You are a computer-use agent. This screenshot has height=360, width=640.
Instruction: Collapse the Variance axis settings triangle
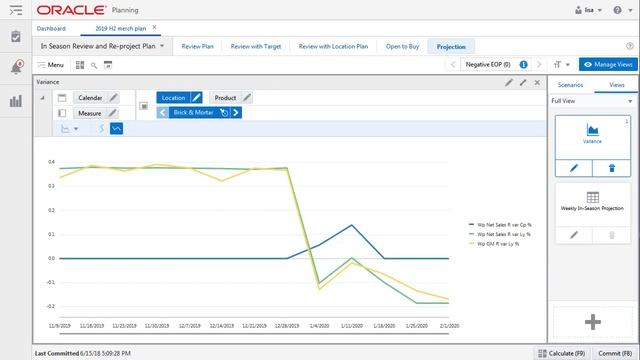(x=42, y=98)
